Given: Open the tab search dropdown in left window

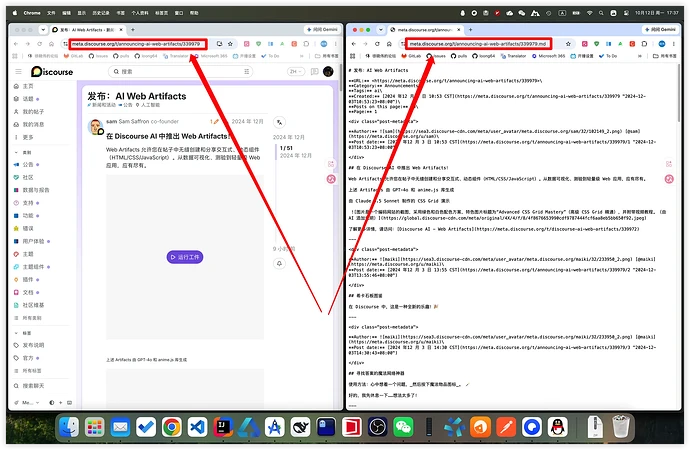Looking at the screenshot, I should 43,30.
